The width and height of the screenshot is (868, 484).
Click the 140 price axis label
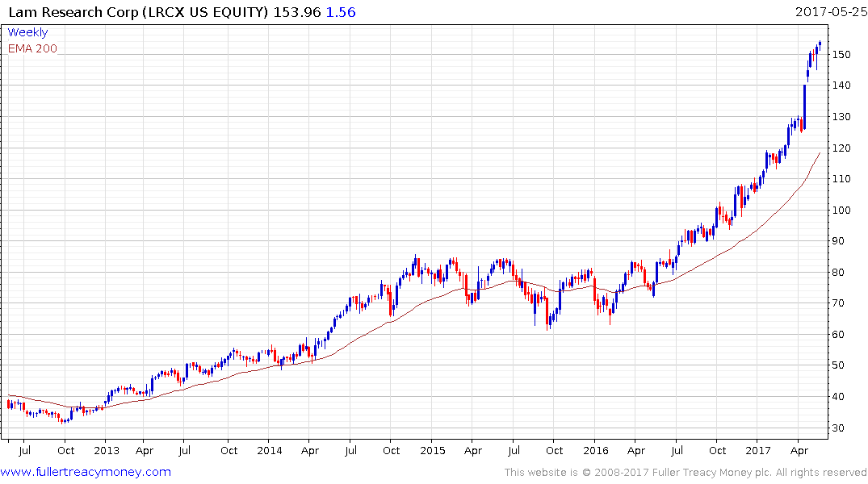(x=841, y=86)
